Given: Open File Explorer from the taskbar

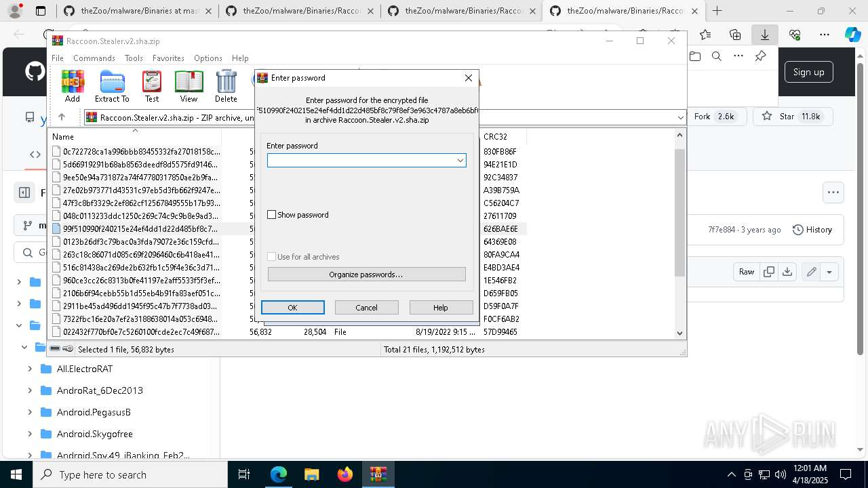Looking at the screenshot, I should point(312,474).
